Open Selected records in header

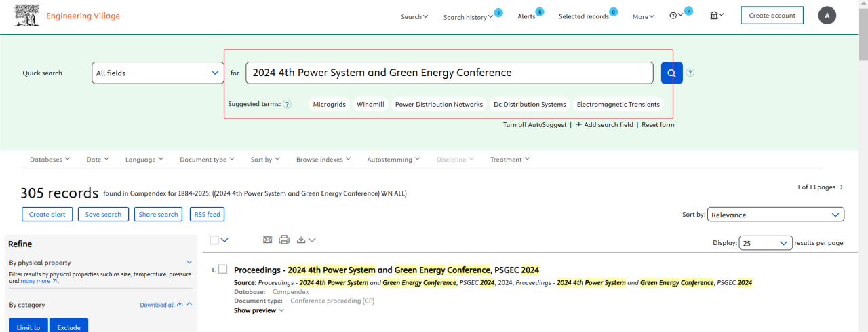584,16
